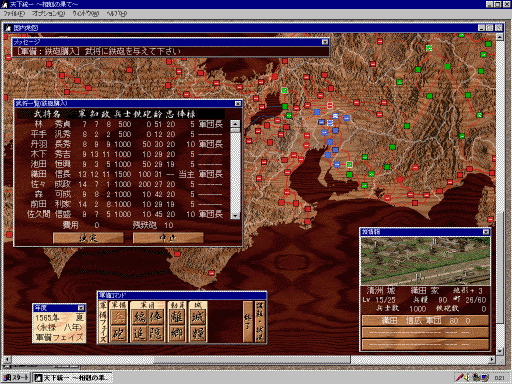Select the 兵 (soldiers) command icon

[118, 317]
